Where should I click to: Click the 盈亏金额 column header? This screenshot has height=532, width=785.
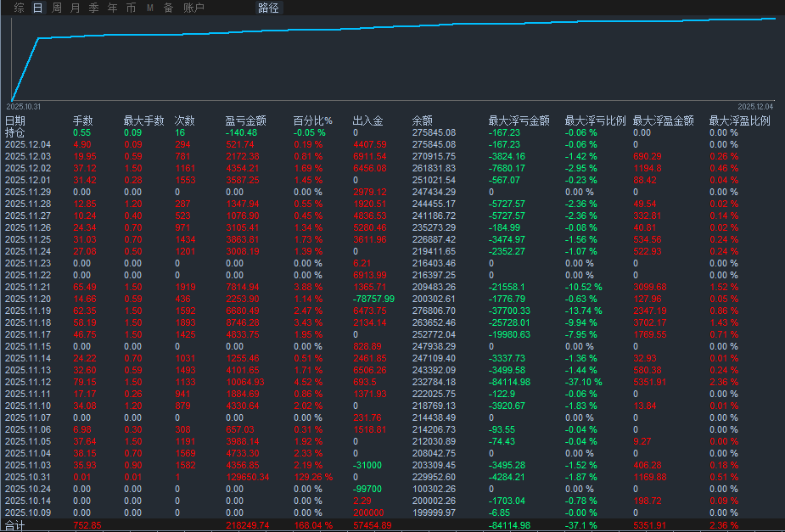pyautogui.click(x=245, y=120)
